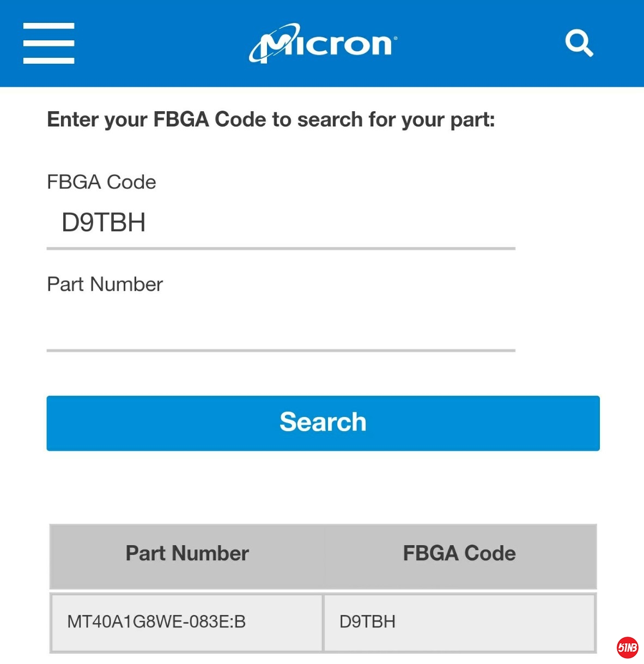This screenshot has width=644, height=664.
Task: Click the underline beneath the Part Number field
Action: [281, 351]
